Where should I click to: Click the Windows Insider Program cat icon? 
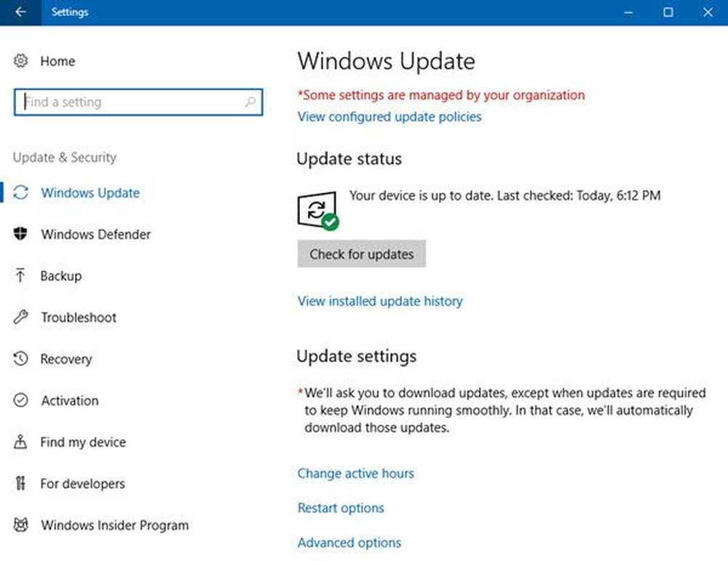[x=21, y=525]
